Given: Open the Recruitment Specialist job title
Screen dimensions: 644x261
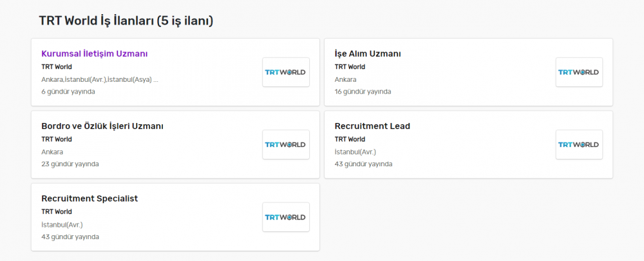Looking at the screenshot, I should 90,198.
